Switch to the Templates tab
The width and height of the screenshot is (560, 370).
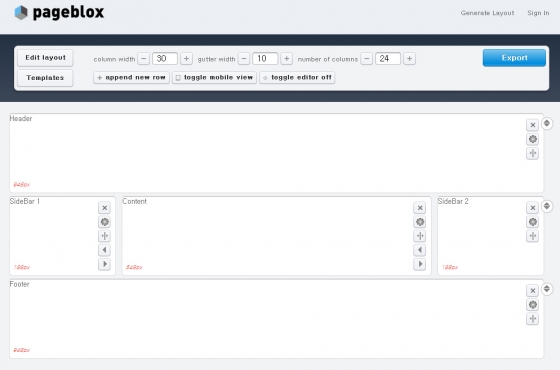(45, 78)
